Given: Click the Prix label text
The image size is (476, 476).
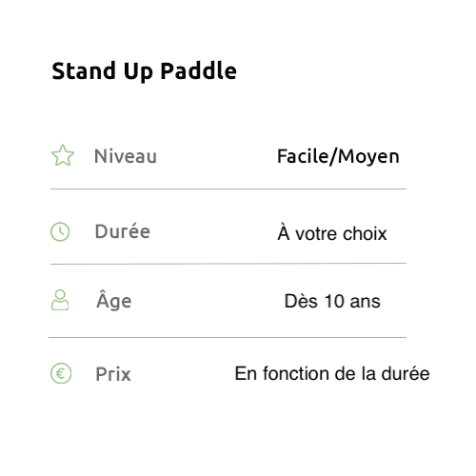Looking at the screenshot, I should point(113,374).
